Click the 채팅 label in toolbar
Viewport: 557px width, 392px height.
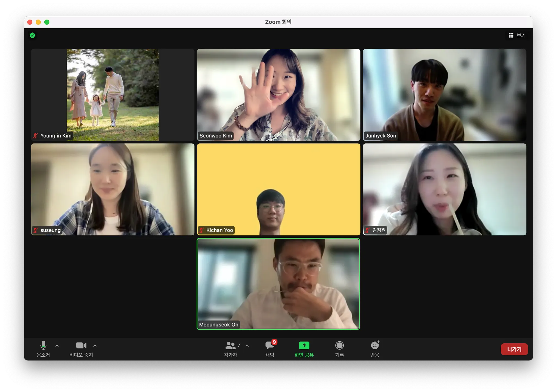[270, 355]
